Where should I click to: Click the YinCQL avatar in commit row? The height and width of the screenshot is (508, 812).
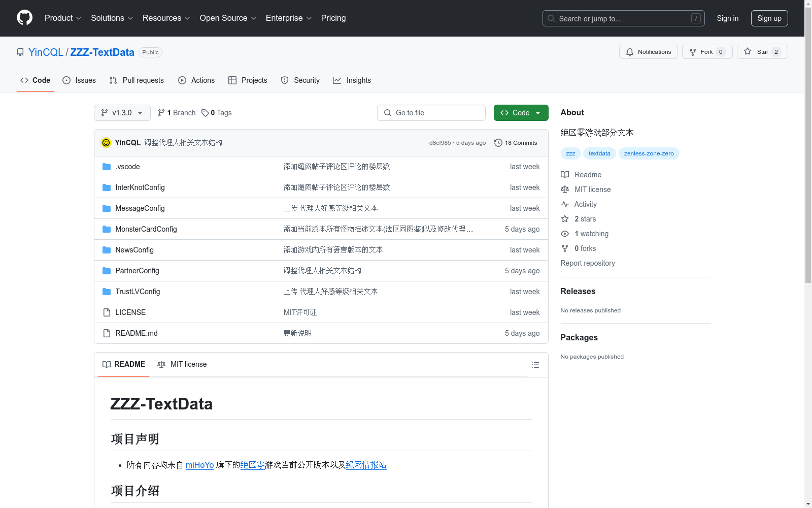pos(106,143)
